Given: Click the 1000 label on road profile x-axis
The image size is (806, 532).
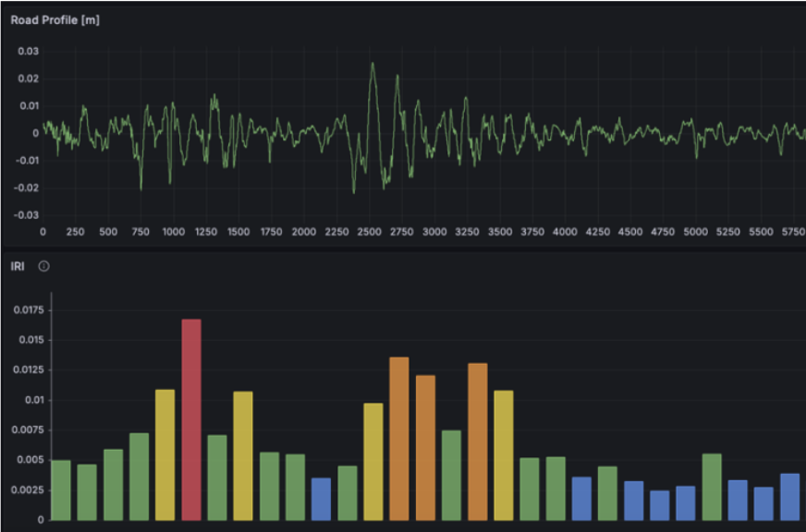Looking at the screenshot, I should pyautogui.click(x=173, y=232).
